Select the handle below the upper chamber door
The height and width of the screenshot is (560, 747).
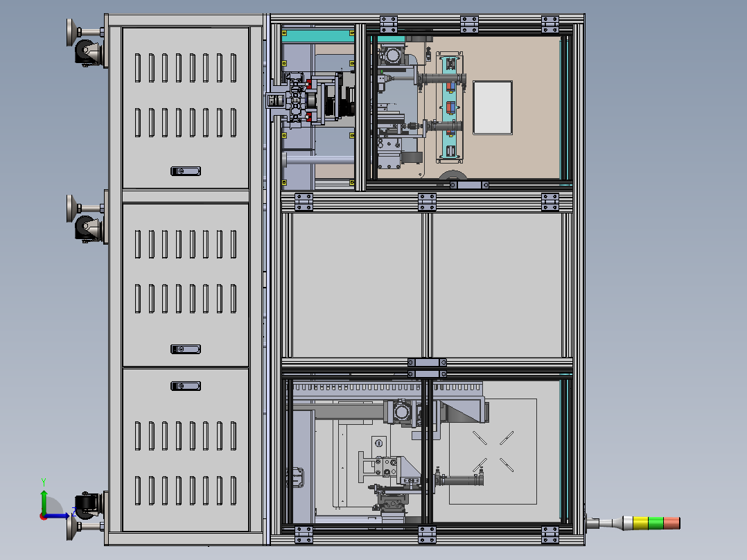469,185
